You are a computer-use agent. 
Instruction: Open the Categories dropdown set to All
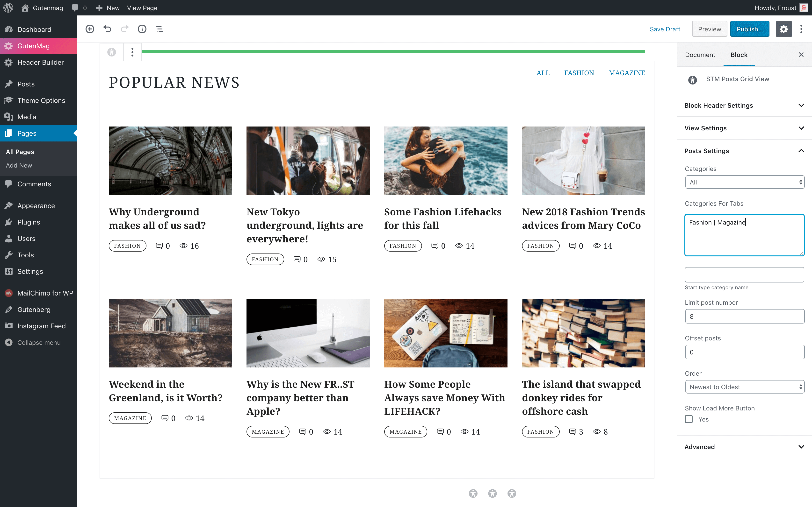745,182
